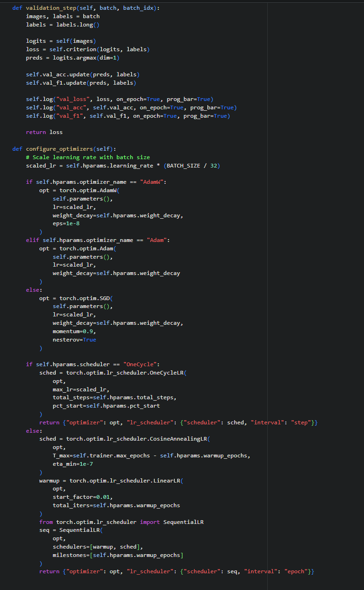The height and width of the screenshot is (590, 364).
Task: Click the 'total_steps=self.hparams.total_steps,' argument
Action: point(115,397)
